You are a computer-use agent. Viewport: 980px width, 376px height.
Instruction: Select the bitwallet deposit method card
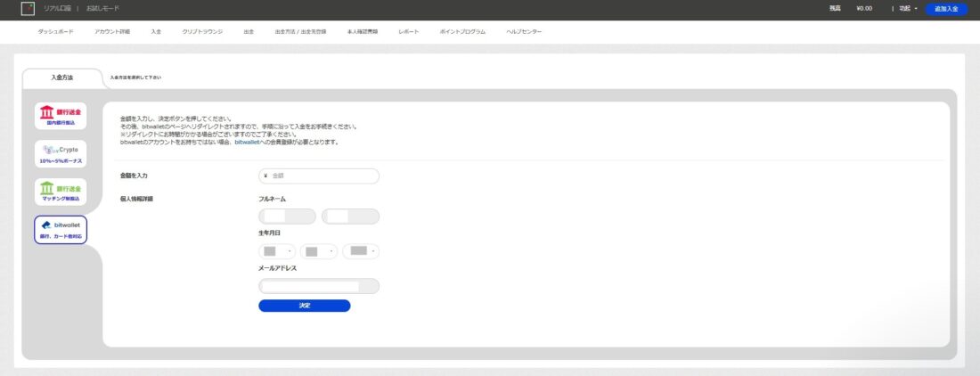[x=61, y=230]
